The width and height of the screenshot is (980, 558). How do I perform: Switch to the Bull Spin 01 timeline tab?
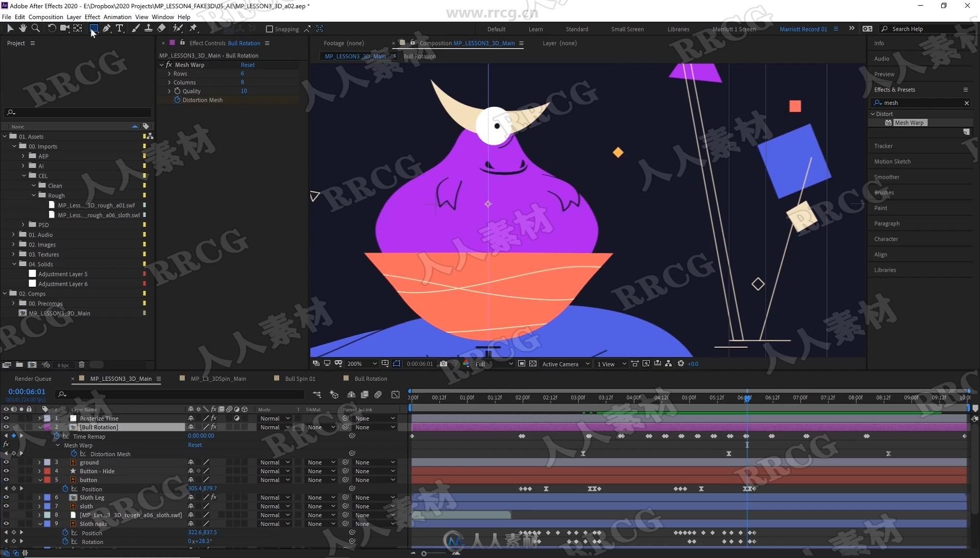[x=300, y=379]
